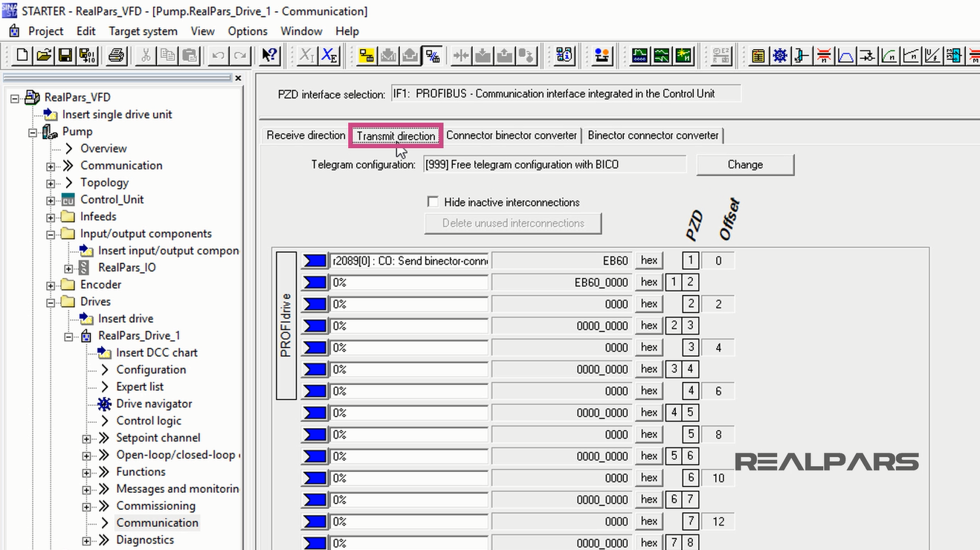
Task: Click the speed limitation red icon
Action: pos(824,56)
